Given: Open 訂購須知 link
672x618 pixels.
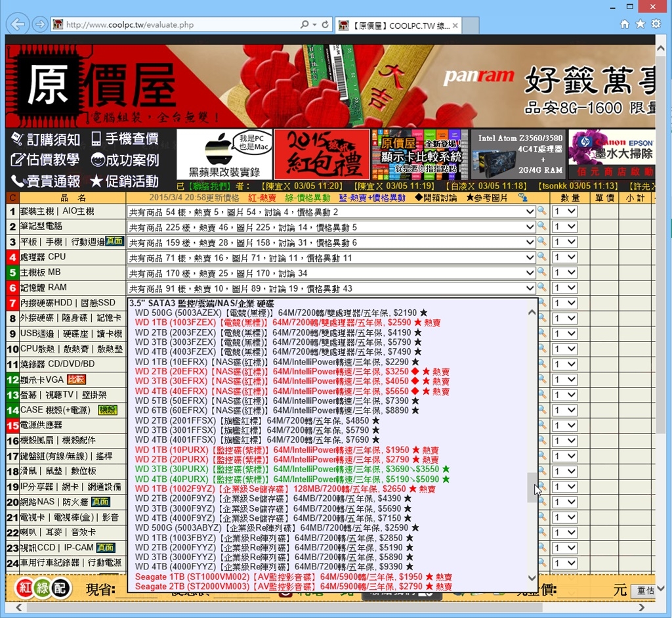Looking at the screenshot, I should click(x=45, y=139).
